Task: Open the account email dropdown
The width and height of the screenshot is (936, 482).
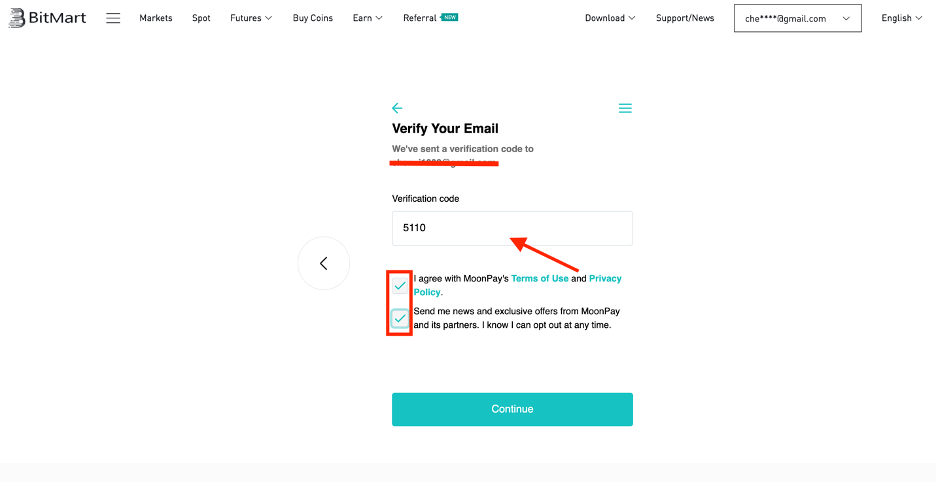Action: click(798, 19)
